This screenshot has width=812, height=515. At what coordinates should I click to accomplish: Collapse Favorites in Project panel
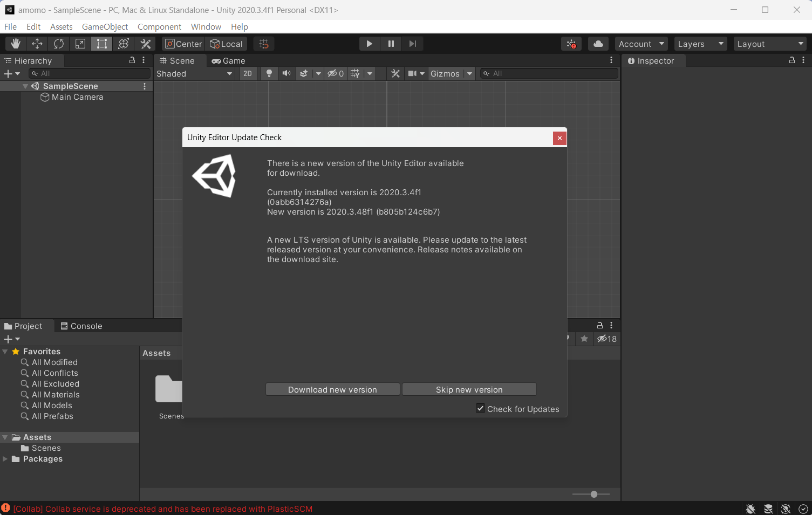point(5,352)
